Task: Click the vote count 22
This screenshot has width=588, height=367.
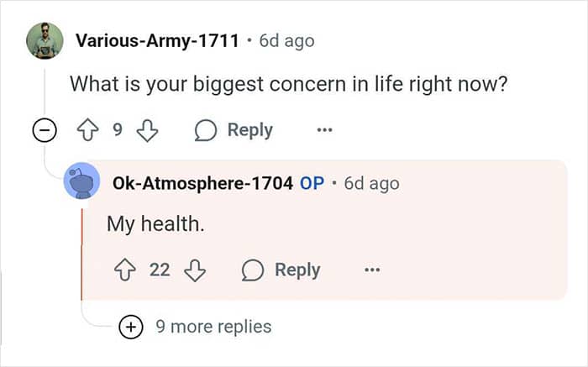Action: pyautogui.click(x=160, y=270)
